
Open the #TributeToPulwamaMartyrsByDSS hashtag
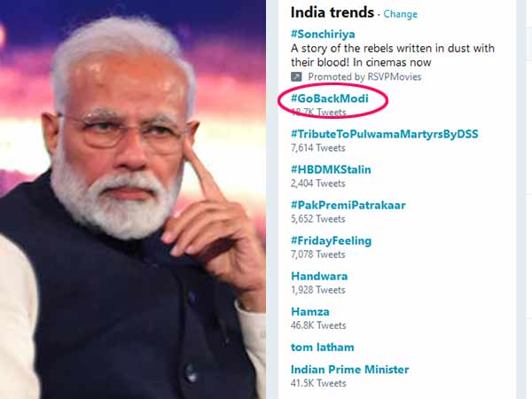pos(384,134)
